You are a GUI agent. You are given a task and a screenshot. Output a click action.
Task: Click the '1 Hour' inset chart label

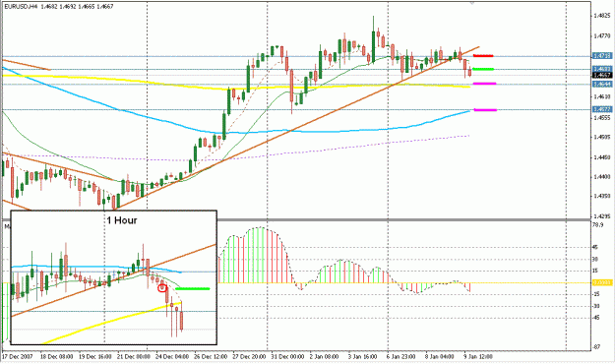pyautogui.click(x=122, y=220)
